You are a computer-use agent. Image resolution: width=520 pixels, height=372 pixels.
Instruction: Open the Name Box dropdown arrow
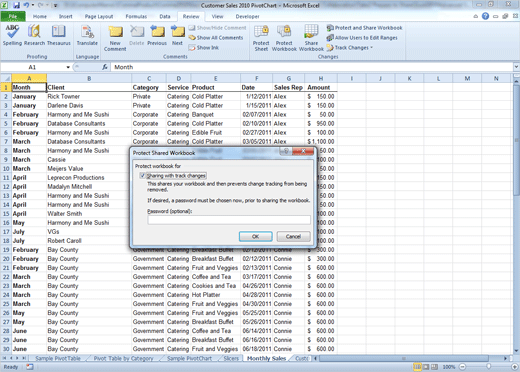tap(68, 67)
